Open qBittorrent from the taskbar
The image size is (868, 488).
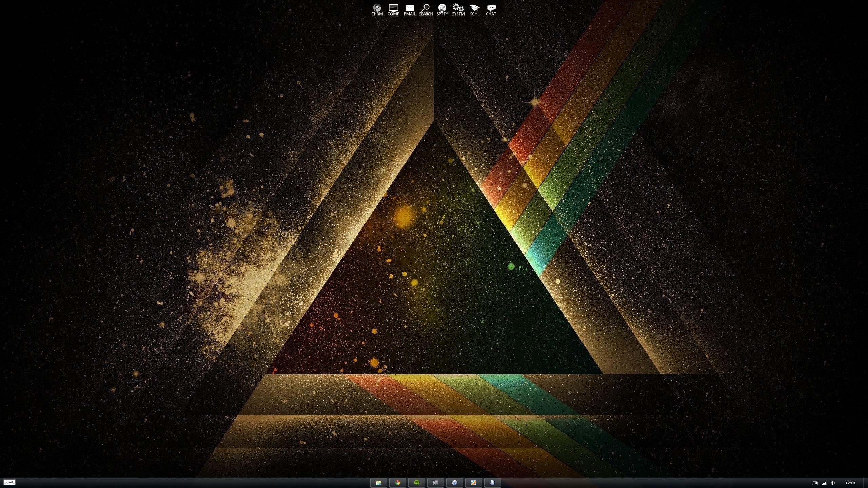(455, 483)
